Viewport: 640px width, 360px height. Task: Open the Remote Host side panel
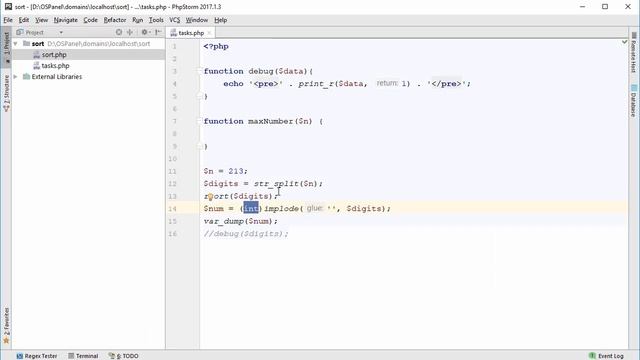[x=634, y=53]
